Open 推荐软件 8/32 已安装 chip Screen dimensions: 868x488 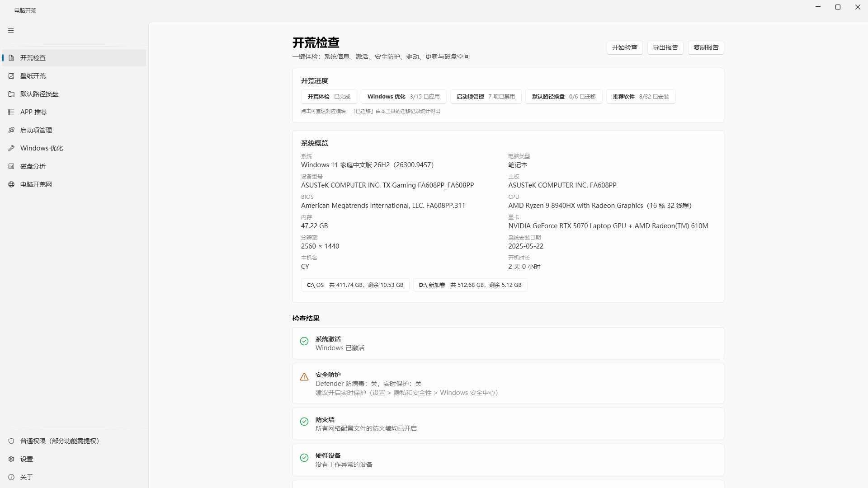coord(641,97)
